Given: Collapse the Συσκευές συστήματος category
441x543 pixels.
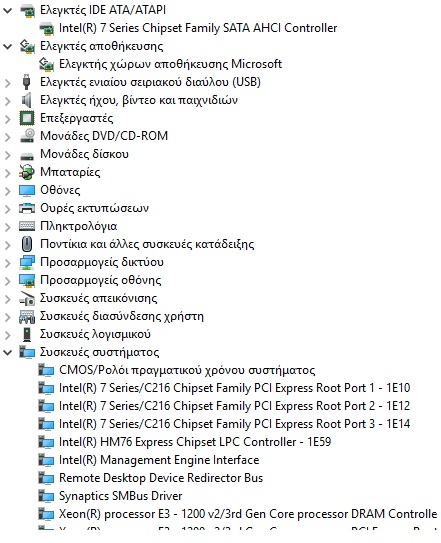Looking at the screenshot, I should [x=7, y=353].
